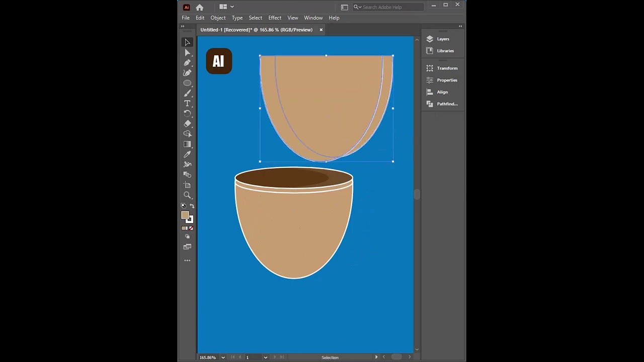Screen dimensions: 644x362
Task: Open the Select menu
Action: (x=255, y=18)
